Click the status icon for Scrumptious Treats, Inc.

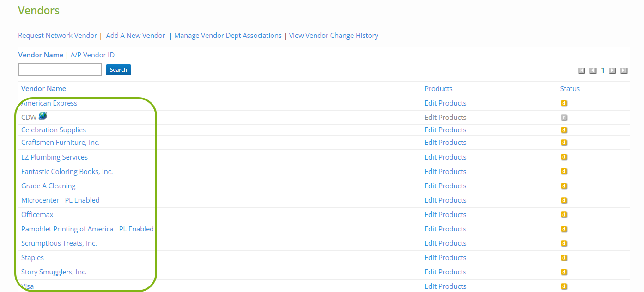pyautogui.click(x=564, y=243)
